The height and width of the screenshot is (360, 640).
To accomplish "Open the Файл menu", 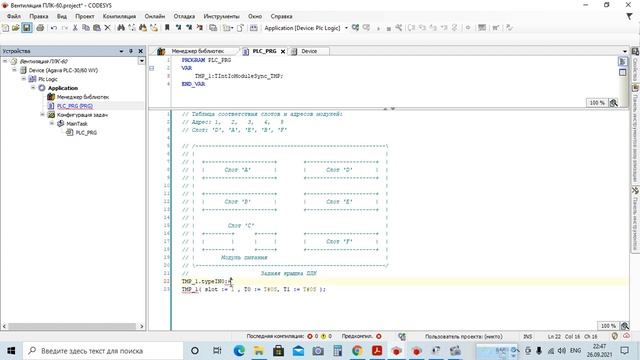I will 14,16.
